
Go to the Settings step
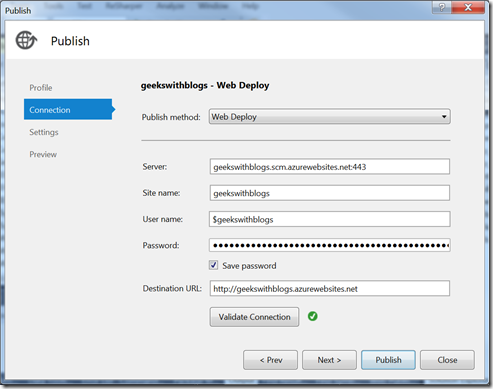44,132
